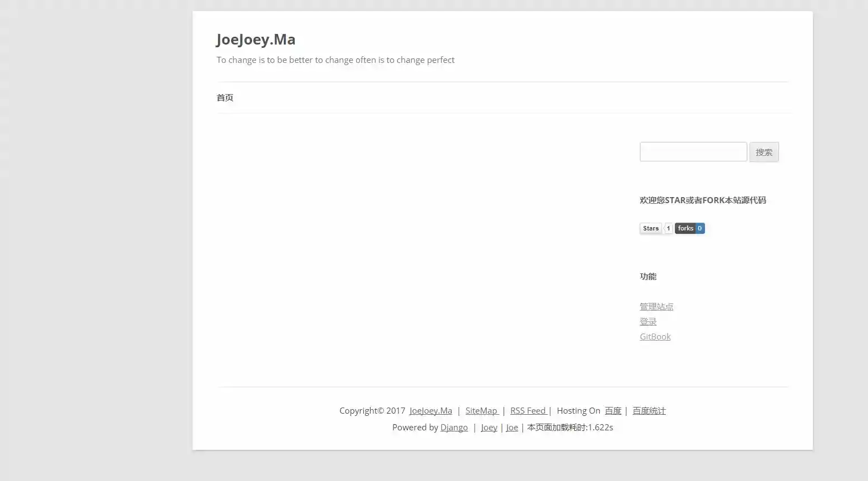Open the 百度统计 link
Viewport: 868px width, 481px height.
[x=649, y=411]
